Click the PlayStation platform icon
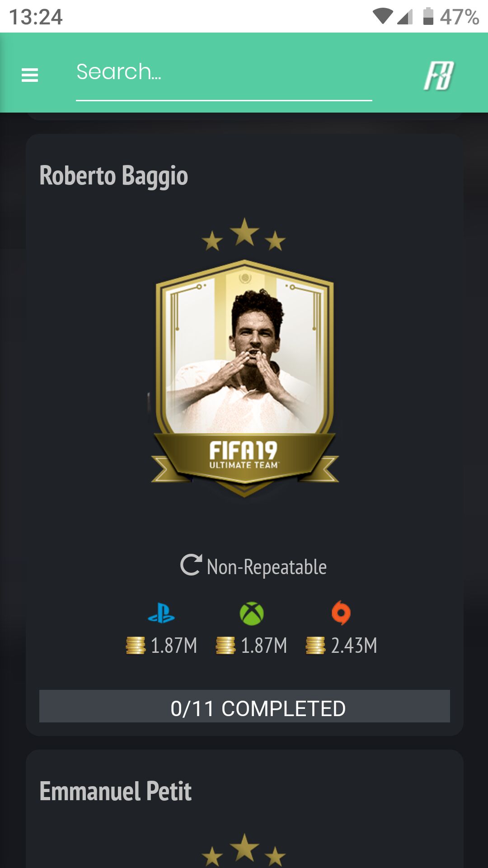Screen dimensions: 488x868 (161, 613)
